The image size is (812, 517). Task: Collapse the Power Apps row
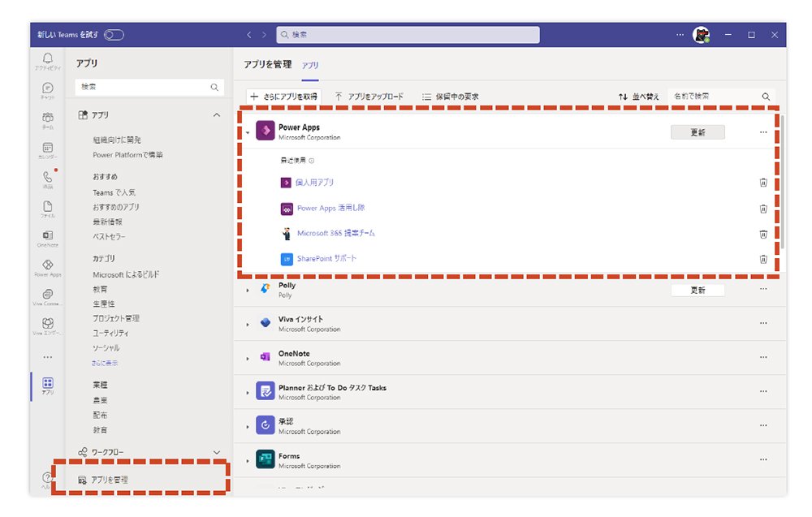[248, 133]
